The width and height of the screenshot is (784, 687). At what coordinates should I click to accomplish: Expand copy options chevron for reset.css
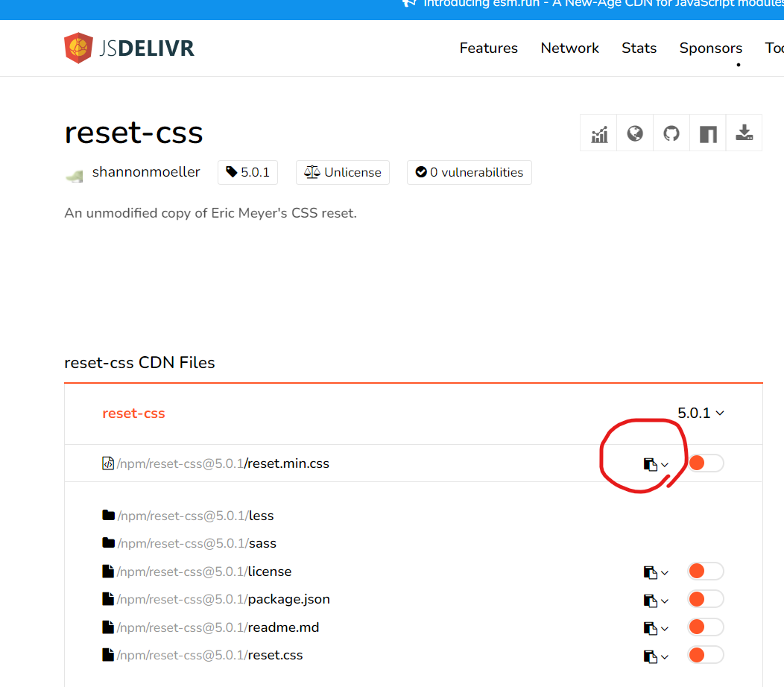pos(665,657)
